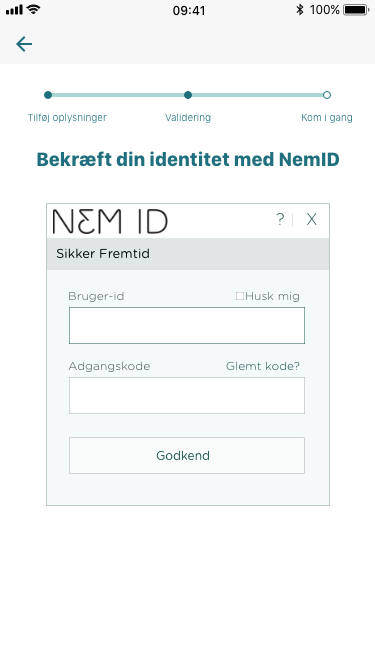This screenshot has width=375, height=667.
Task: Tap the cellular signal bars icon
Action: point(14,10)
